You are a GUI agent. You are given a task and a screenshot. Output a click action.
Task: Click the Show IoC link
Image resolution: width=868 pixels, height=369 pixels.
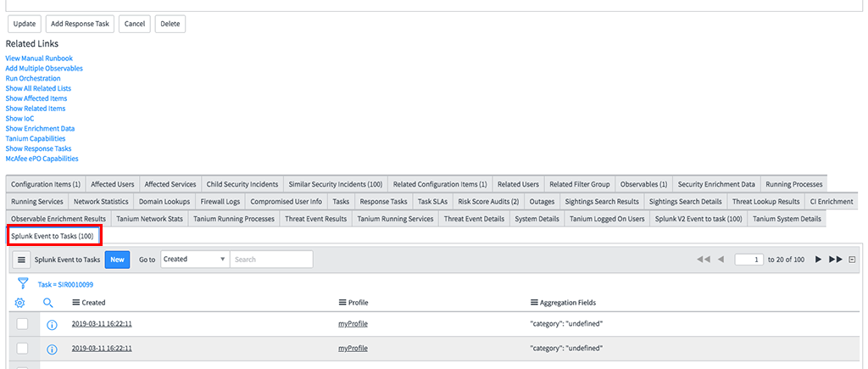20,118
